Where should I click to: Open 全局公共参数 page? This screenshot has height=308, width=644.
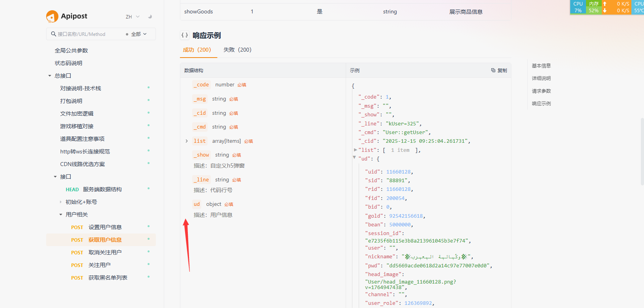71,50
